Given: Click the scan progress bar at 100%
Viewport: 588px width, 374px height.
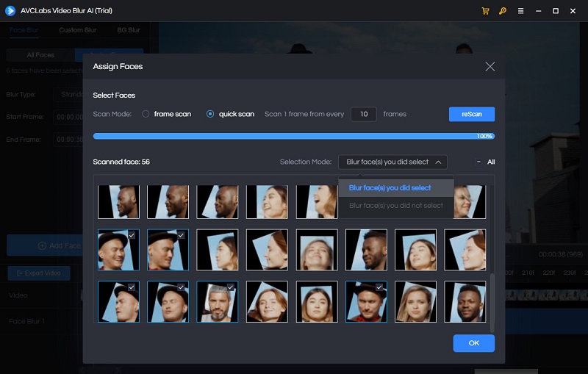Looking at the screenshot, I should (293, 136).
